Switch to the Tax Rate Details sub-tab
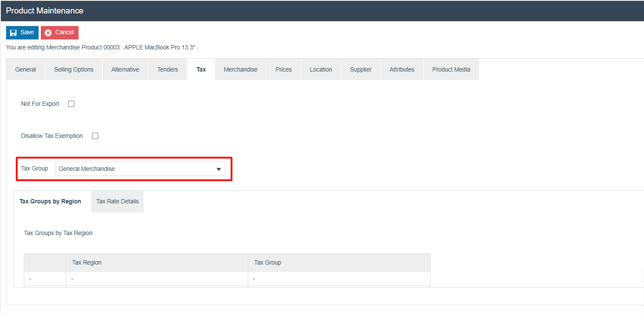 point(118,201)
